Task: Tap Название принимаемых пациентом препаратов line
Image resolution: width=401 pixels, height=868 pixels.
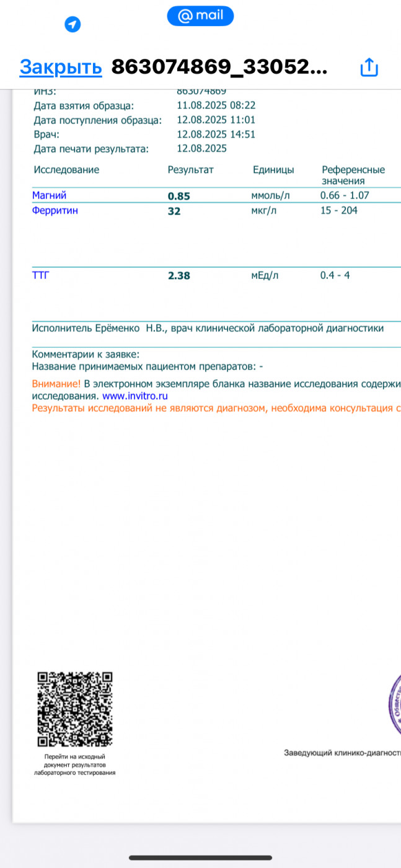Action: [x=148, y=366]
